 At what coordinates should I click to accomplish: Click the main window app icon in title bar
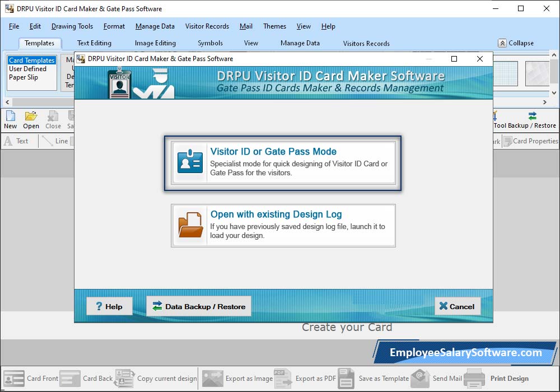10,8
